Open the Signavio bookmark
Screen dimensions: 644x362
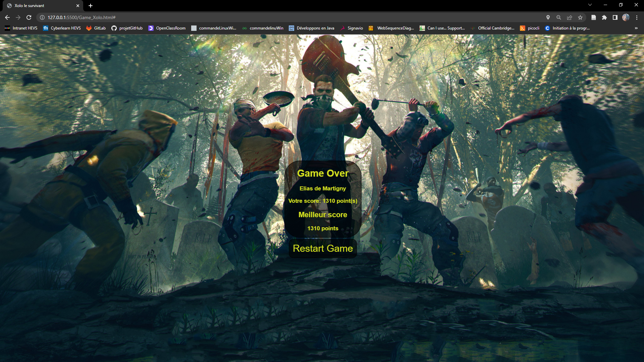(x=352, y=28)
